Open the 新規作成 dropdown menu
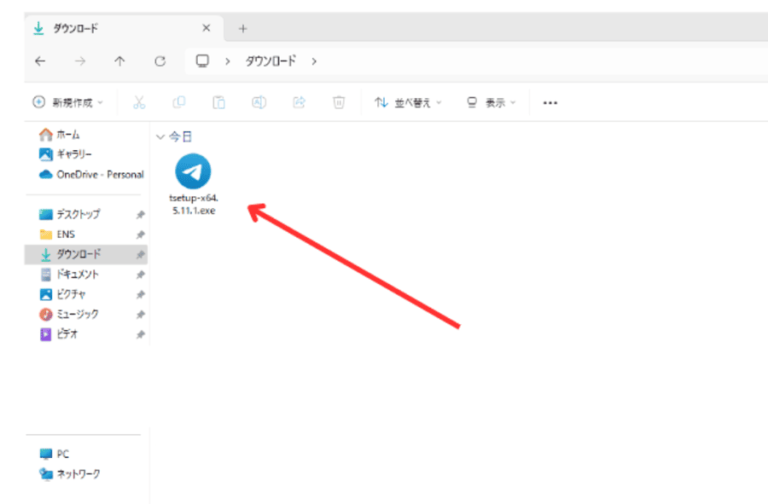768x504 pixels. (68, 102)
